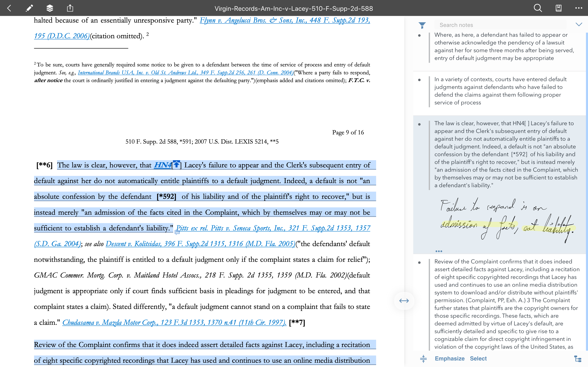Tap the back arrow icon
This screenshot has height=367, width=588.
9,8
